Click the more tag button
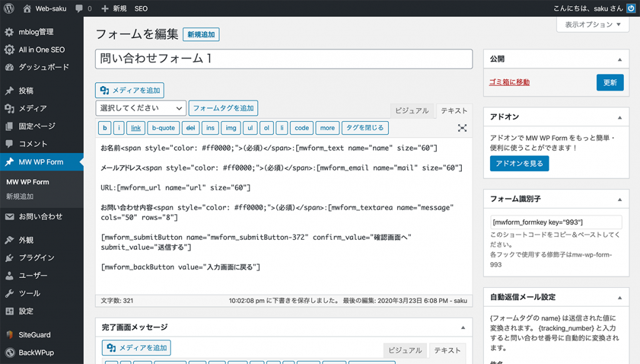Image resolution: width=640 pixels, height=364 pixels. click(327, 128)
